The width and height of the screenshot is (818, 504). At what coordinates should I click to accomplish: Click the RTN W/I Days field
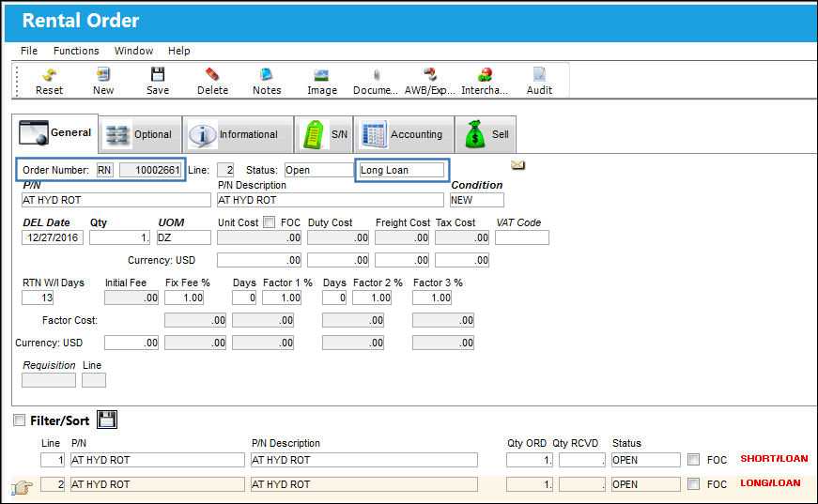point(38,298)
